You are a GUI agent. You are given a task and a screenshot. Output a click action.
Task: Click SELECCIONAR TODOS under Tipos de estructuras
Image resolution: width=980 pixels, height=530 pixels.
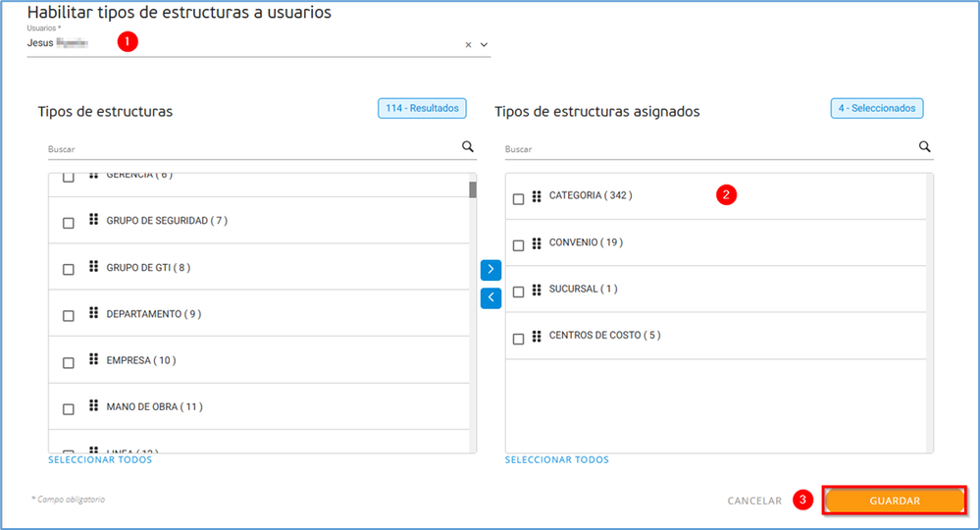click(x=100, y=459)
